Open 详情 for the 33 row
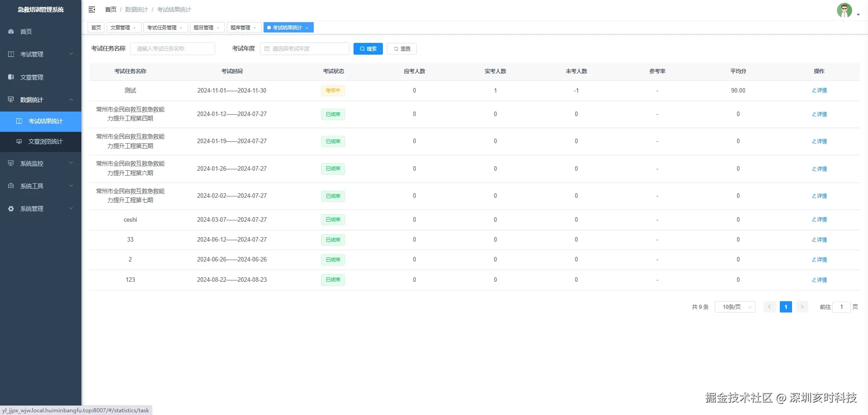Image resolution: width=868 pixels, height=415 pixels. coord(819,240)
